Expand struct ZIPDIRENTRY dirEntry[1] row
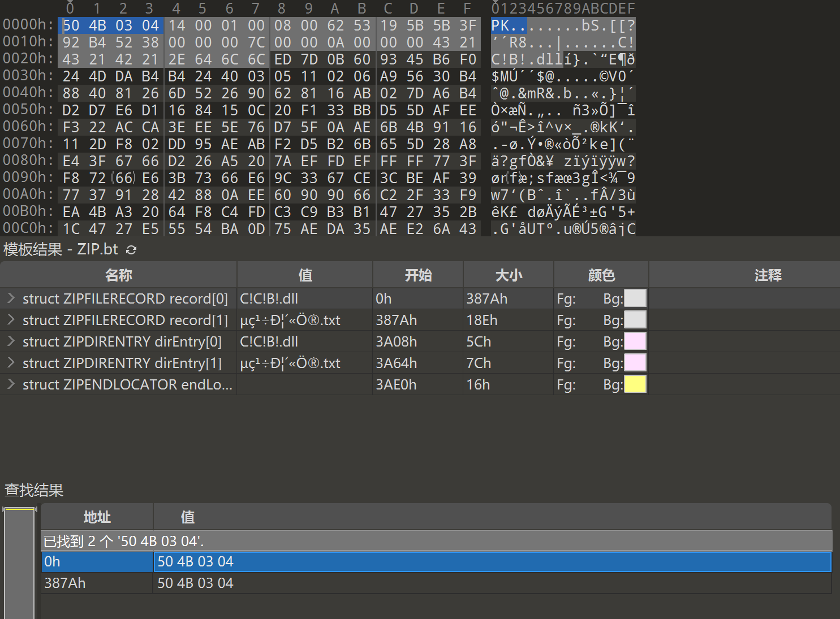 point(11,363)
